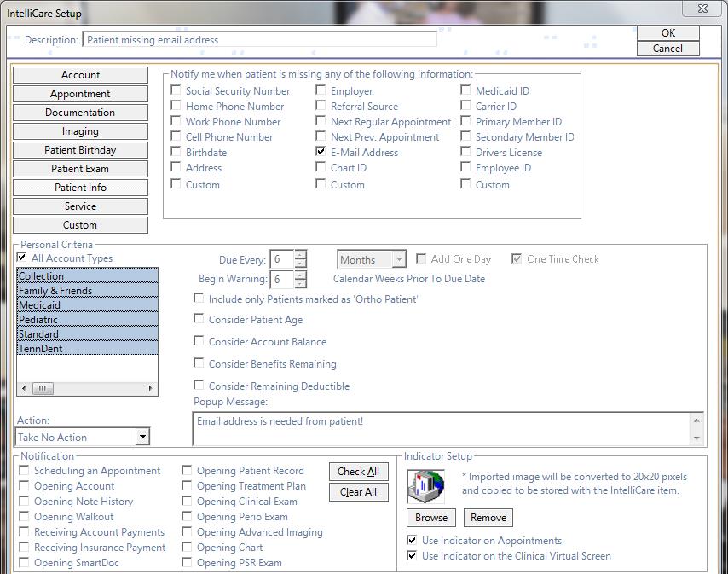Enable Social Security Number missing check
Viewport: 728px width, 574px height.
176,90
